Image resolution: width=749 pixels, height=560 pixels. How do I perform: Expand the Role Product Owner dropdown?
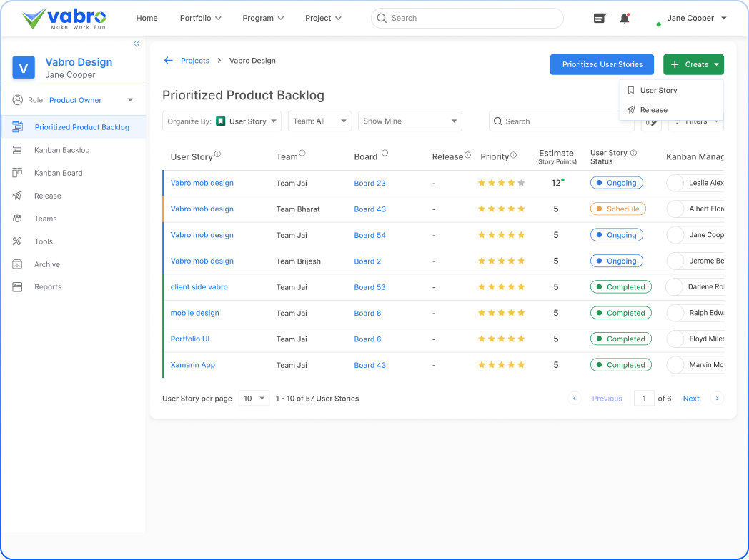pyautogui.click(x=130, y=100)
